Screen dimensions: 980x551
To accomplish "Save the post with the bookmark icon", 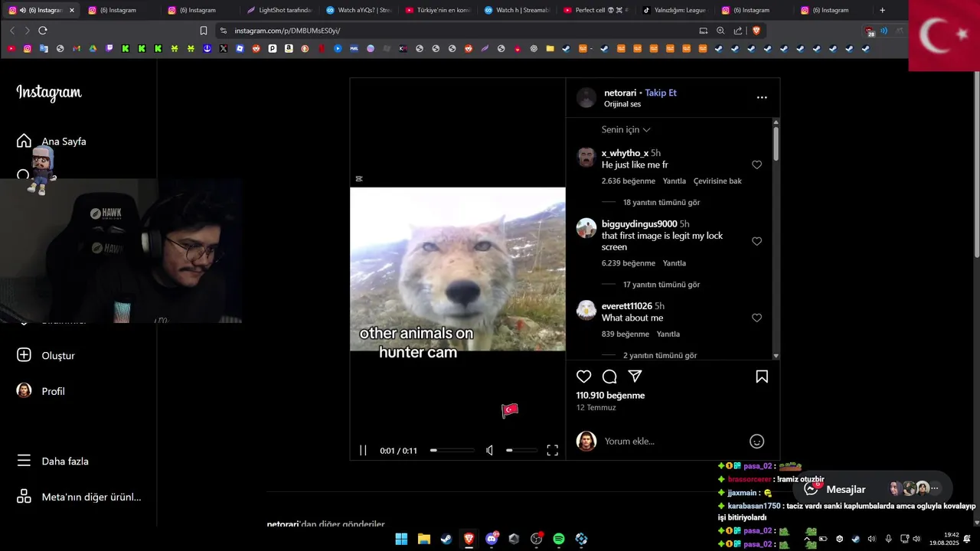I will 762,377.
